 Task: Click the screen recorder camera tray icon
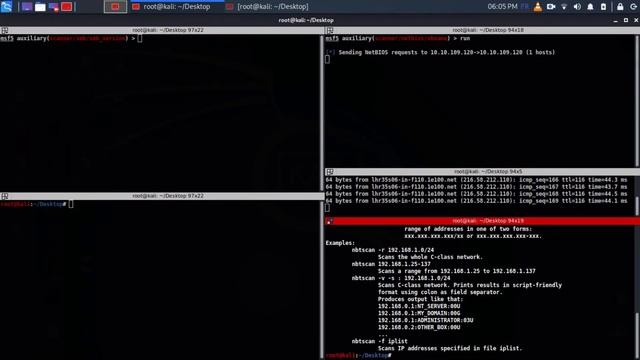[x=551, y=7]
